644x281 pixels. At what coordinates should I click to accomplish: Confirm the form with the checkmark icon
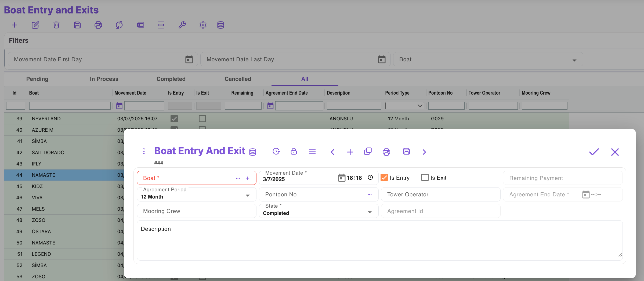[x=594, y=152]
